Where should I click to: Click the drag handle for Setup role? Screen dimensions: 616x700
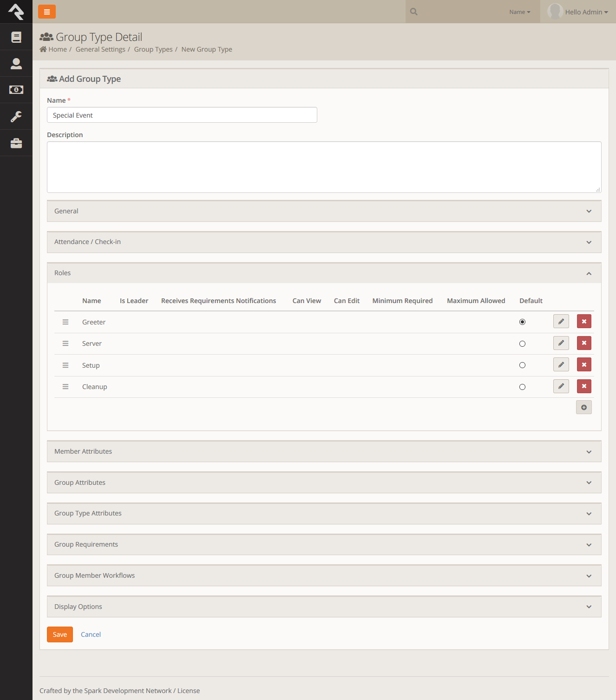click(x=66, y=365)
